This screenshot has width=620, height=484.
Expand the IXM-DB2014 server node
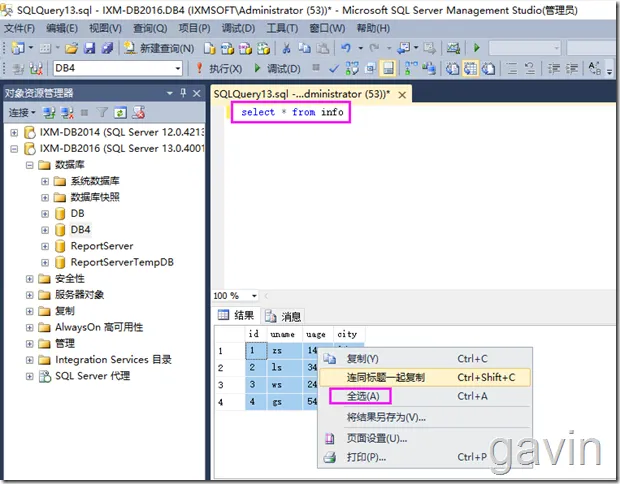(14, 132)
